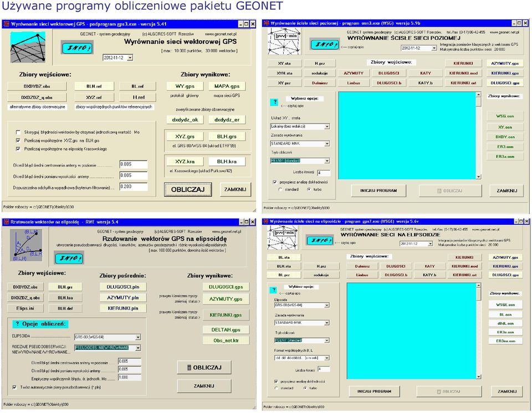Open the date dropdown in gps3.exe window
Image resolution: width=532 pixels, height=413 pixels.
(130, 58)
